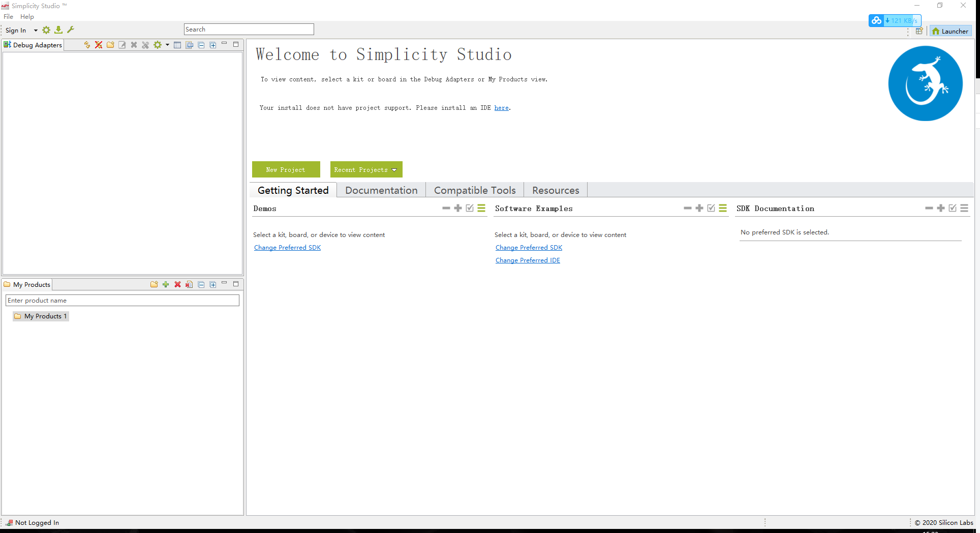980x533 pixels.
Task: Click the Enter product name input field
Action: pyautogui.click(x=122, y=300)
